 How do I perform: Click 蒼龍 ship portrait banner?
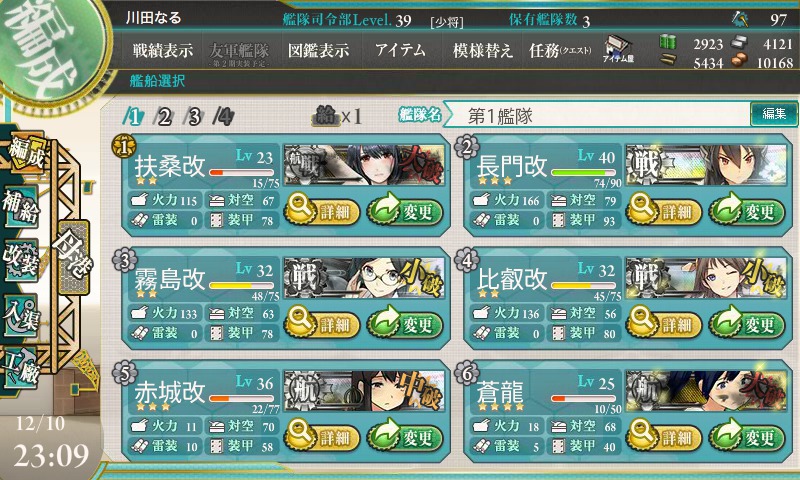tap(706, 391)
